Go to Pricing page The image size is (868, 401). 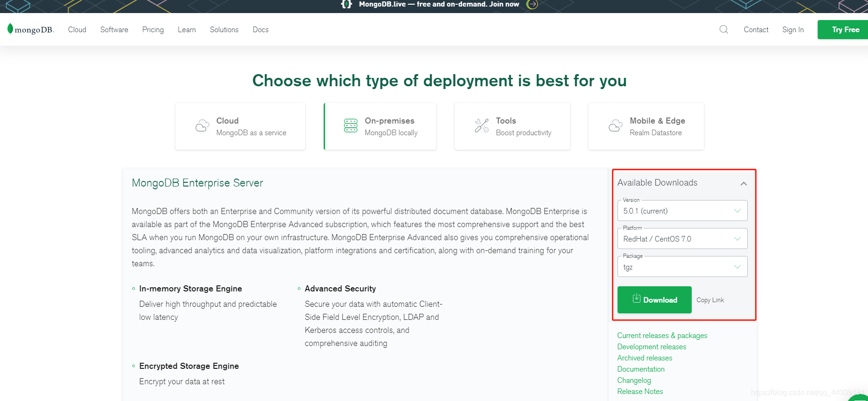coord(153,30)
